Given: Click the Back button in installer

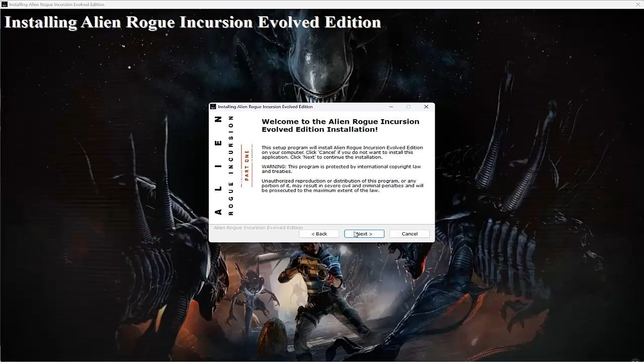Looking at the screenshot, I should pyautogui.click(x=318, y=234).
